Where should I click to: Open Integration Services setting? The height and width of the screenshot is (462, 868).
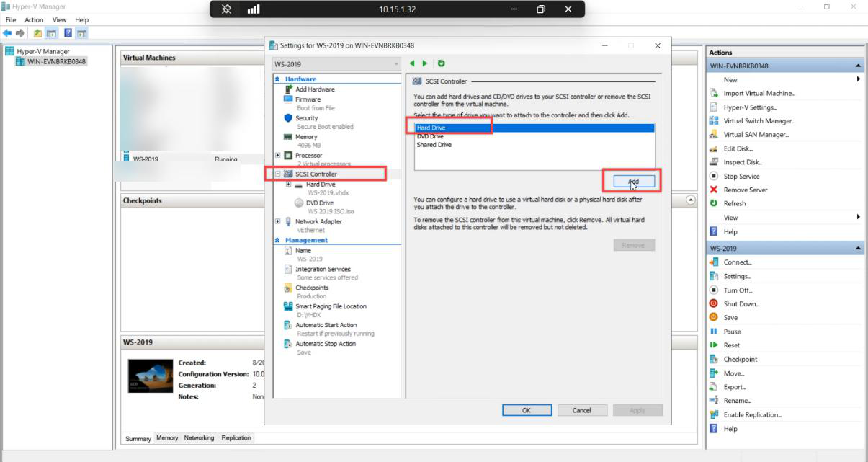[323, 270]
